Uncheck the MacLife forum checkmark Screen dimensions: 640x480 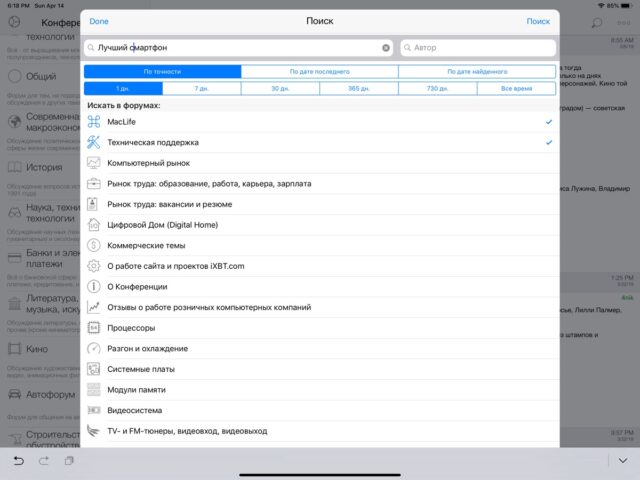pyautogui.click(x=549, y=122)
